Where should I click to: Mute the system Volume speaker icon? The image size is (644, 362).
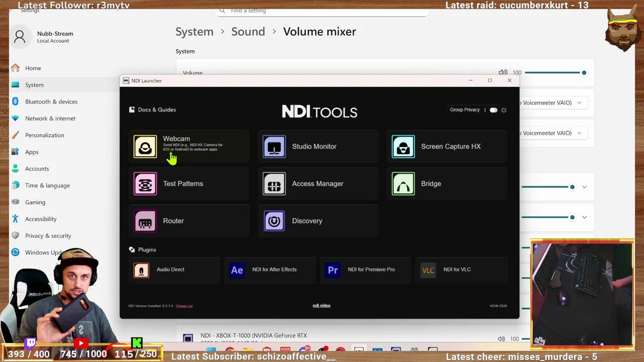click(x=503, y=73)
